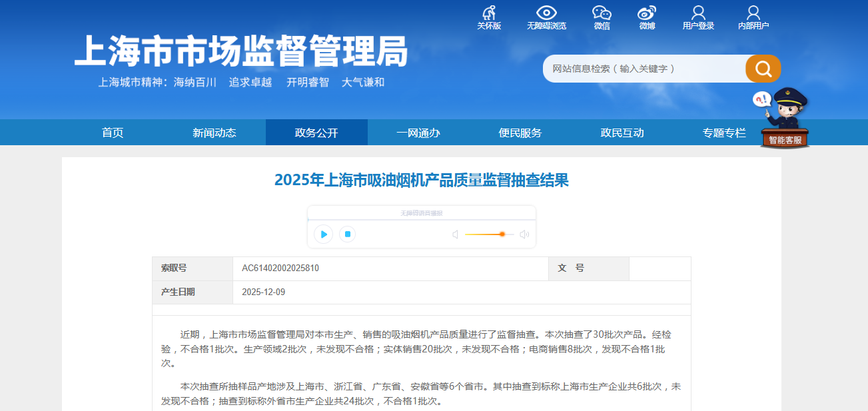Screen dimensions: 868x411
Task: Click the 内部用户 internal user icon
Action: click(x=753, y=13)
